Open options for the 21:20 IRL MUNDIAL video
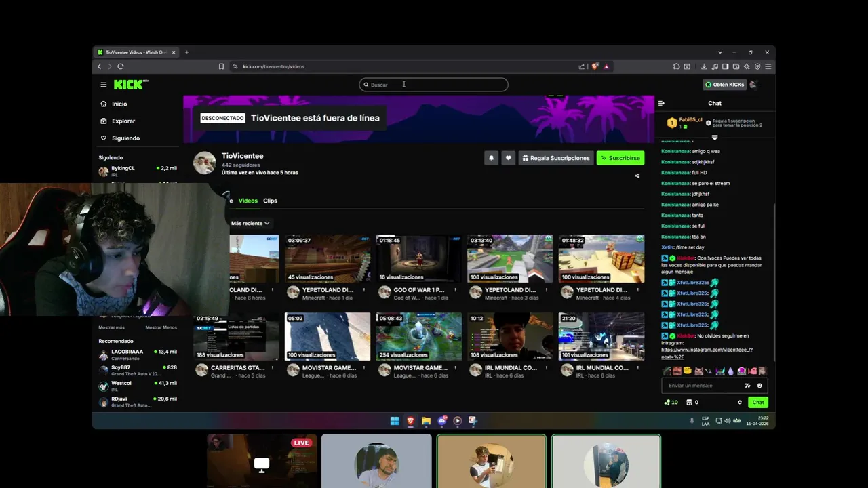The width and height of the screenshot is (868, 488). (637, 368)
